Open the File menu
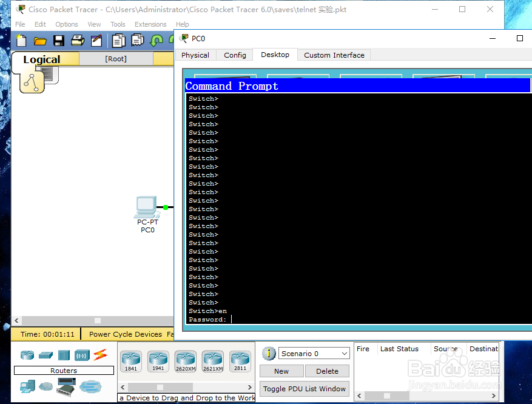 coord(20,24)
